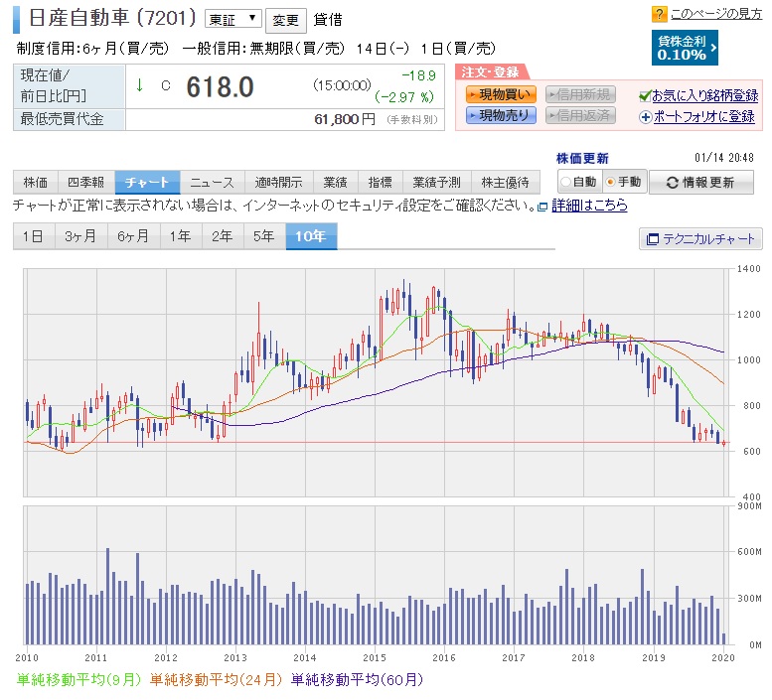Click the 株価更新 label
The width and height of the screenshot is (772, 700).
pyautogui.click(x=582, y=159)
